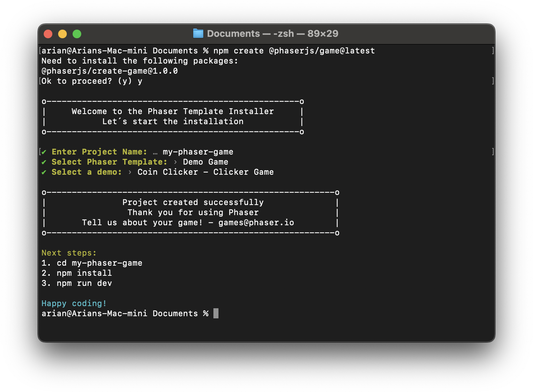Click the Coin Clicker - Clicker Game selection text
Image resolution: width=533 pixels, height=392 pixels.
pyautogui.click(x=206, y=172)
